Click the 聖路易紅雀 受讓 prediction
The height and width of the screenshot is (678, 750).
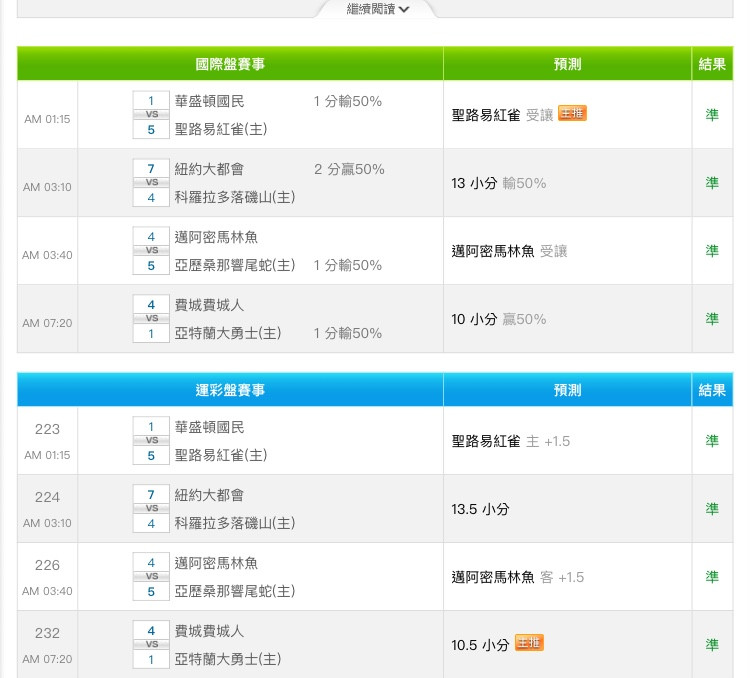click(502, 115)
